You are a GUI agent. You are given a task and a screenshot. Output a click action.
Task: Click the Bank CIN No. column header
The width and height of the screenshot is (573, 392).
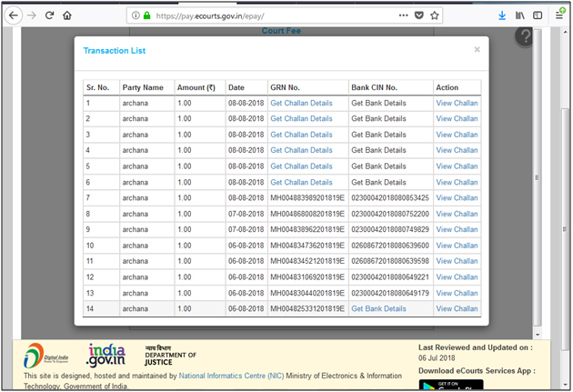pos(374,87)
